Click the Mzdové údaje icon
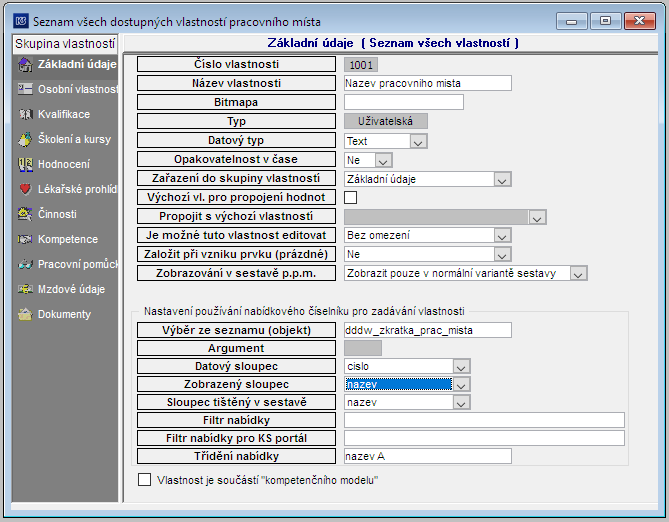669x522 pixels. click(x=25, y=289)
